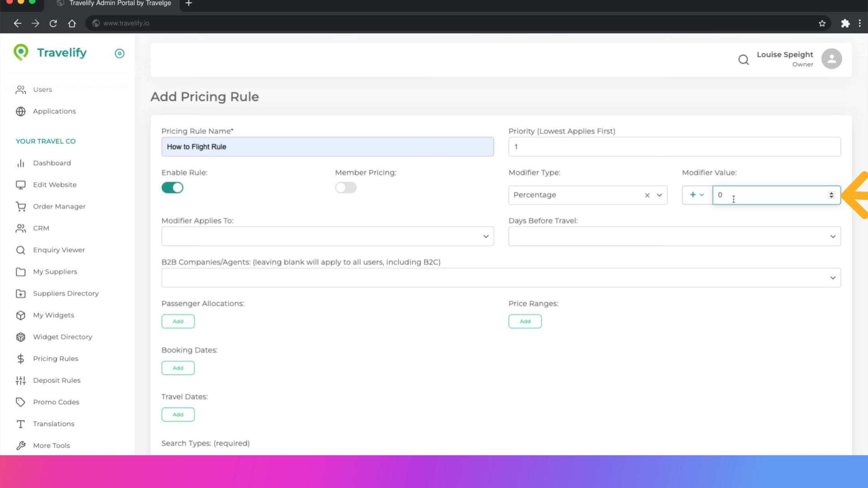Image resolution: width=868 pixels, height=488 pixels.
Task: Click the Priority input field
Action: [x=674, y=147]
